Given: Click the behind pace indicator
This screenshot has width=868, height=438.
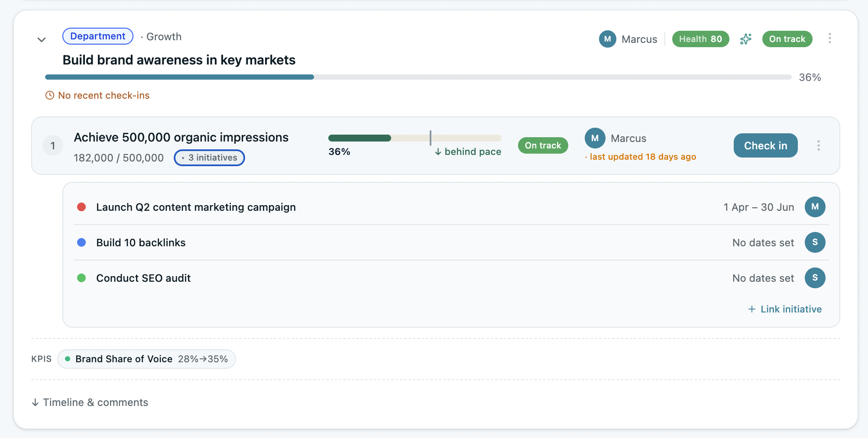Looking at the screenshot, I should click(x=468, y=151).
